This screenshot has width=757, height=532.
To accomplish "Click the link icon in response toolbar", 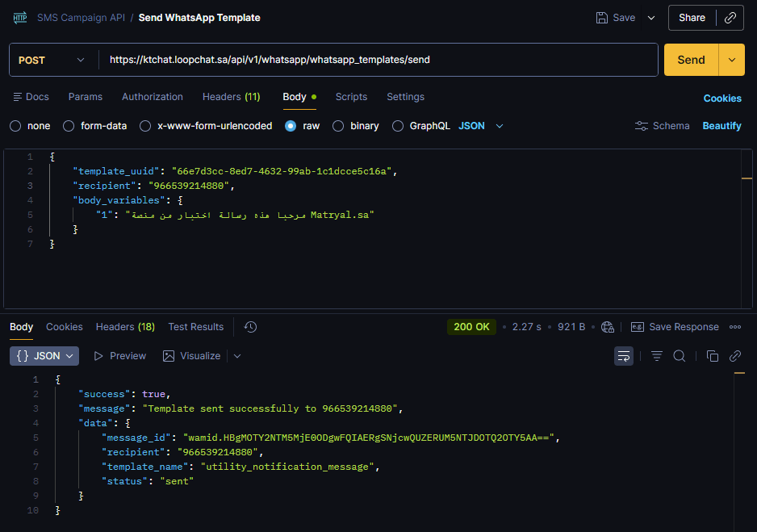I will [735, 356].
